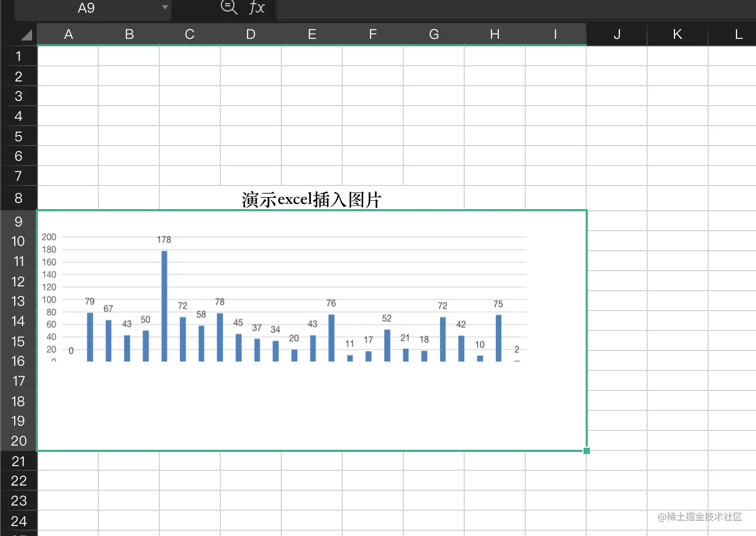Image resolution: width=756 pixels, height=536 pixels.
Task: Select row 9 header
Action: point(18,221)
